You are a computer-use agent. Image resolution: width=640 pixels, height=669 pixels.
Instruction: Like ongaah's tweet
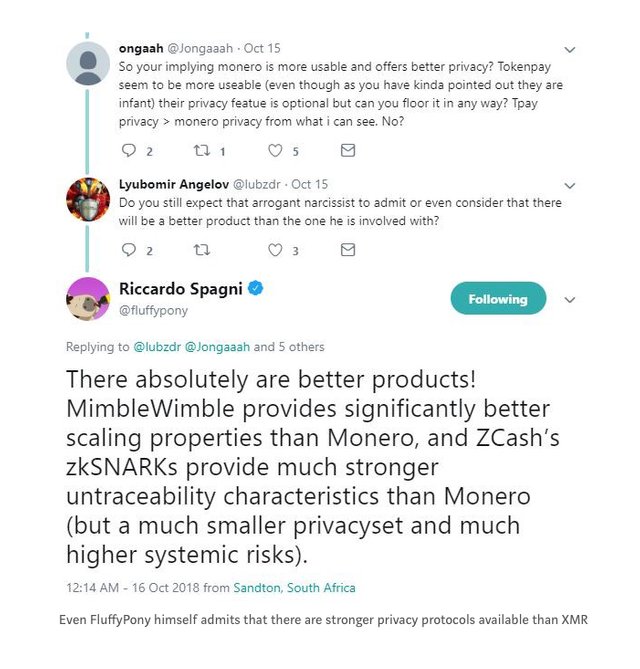tap(276, 151)
